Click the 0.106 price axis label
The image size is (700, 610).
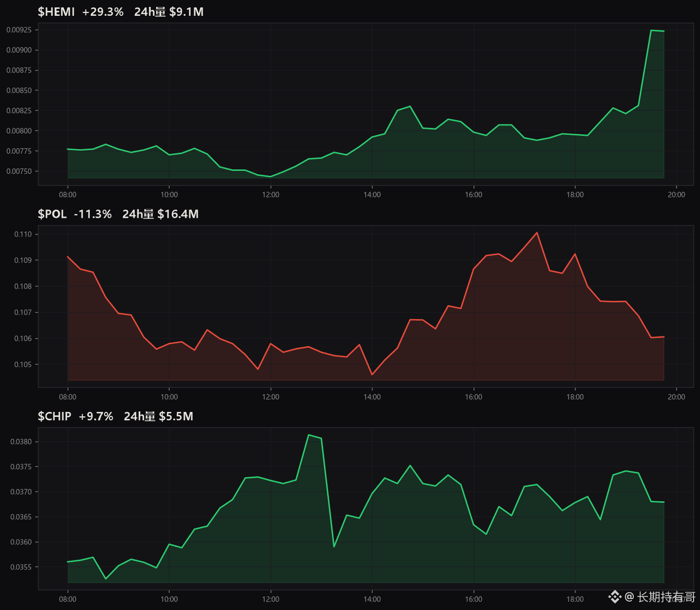click(23, 339)
